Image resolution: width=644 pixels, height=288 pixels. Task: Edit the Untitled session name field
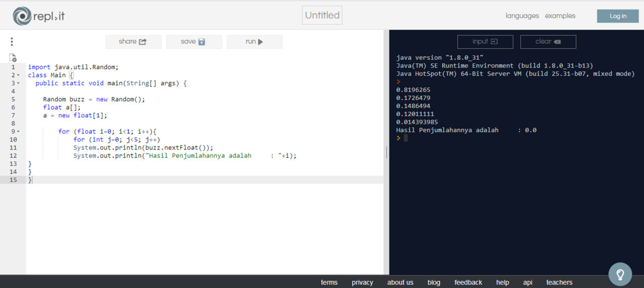[322, 16]
